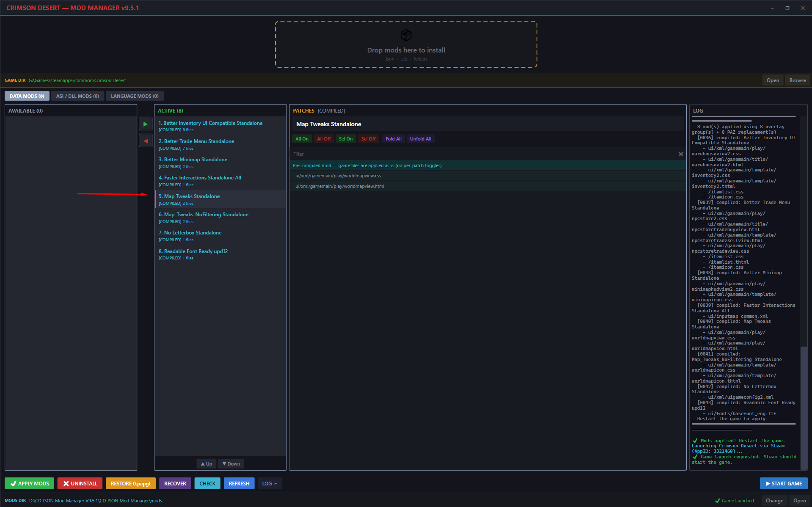Open the LANGUAGE MODS (0) tab
The height and width of the screenshot is (507, 812).
135,96
